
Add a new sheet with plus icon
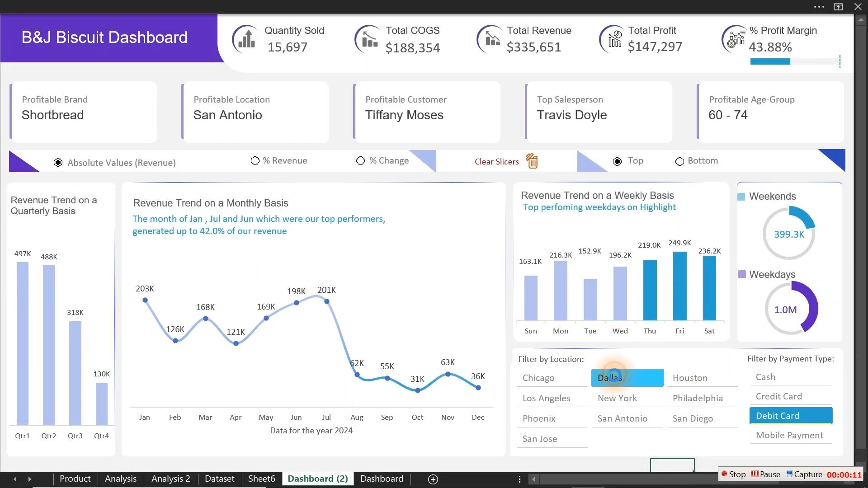click(433, 479)
